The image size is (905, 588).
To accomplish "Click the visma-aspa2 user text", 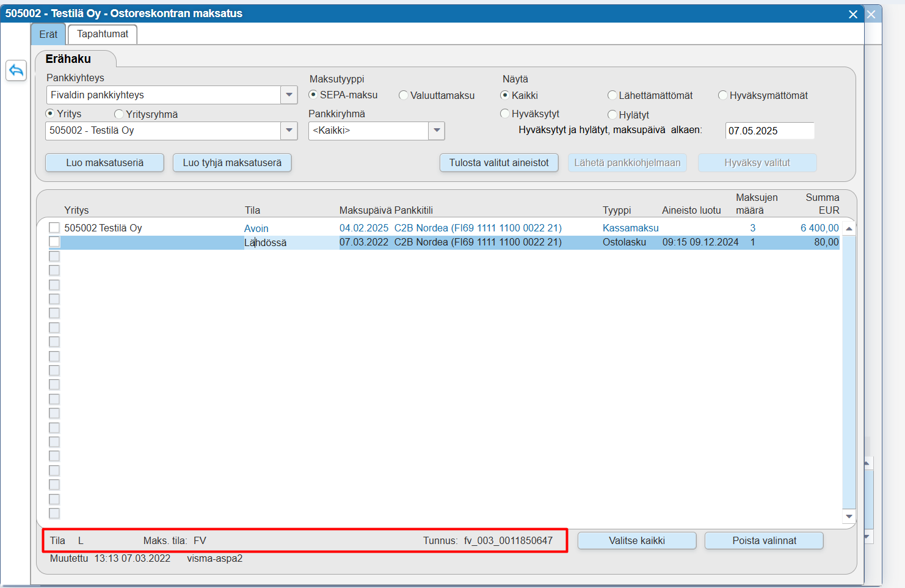I will pos(215,558).
